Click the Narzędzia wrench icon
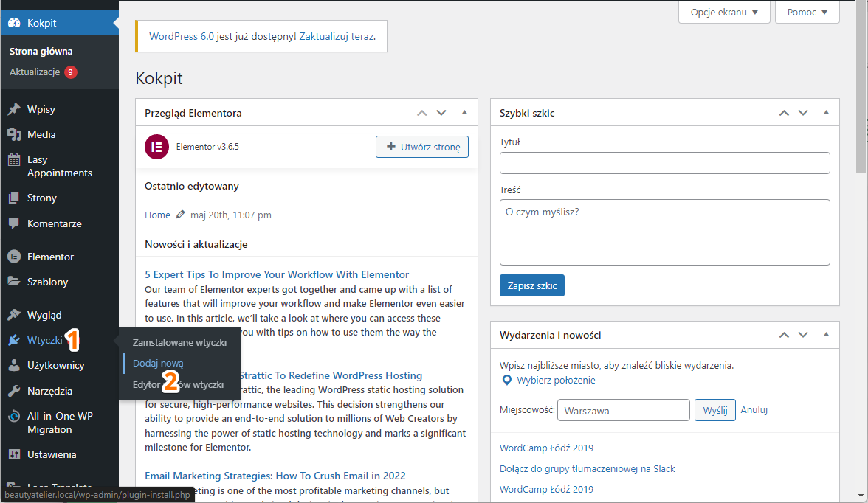Viewport: 868px width, 503px height. point(14,391)
